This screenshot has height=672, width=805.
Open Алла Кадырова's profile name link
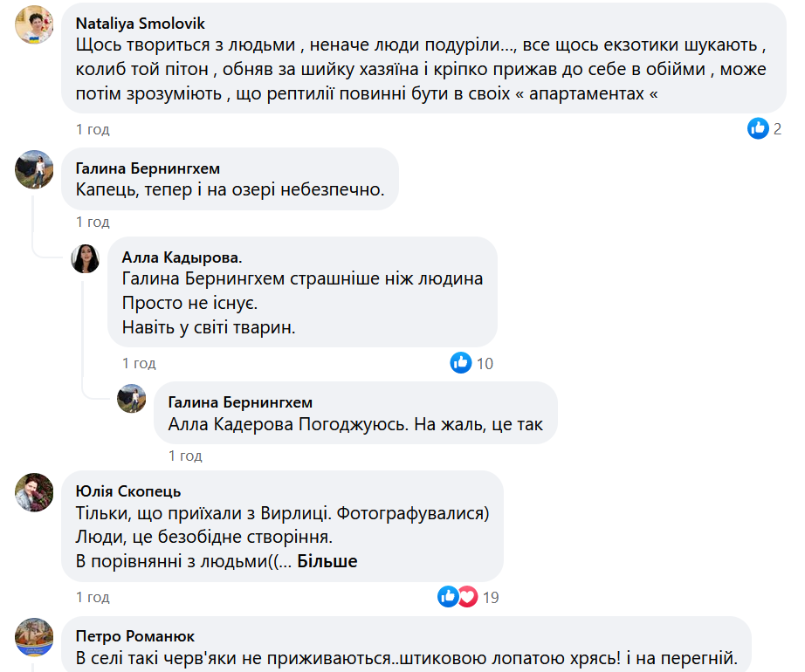click(x=182, y=257)
